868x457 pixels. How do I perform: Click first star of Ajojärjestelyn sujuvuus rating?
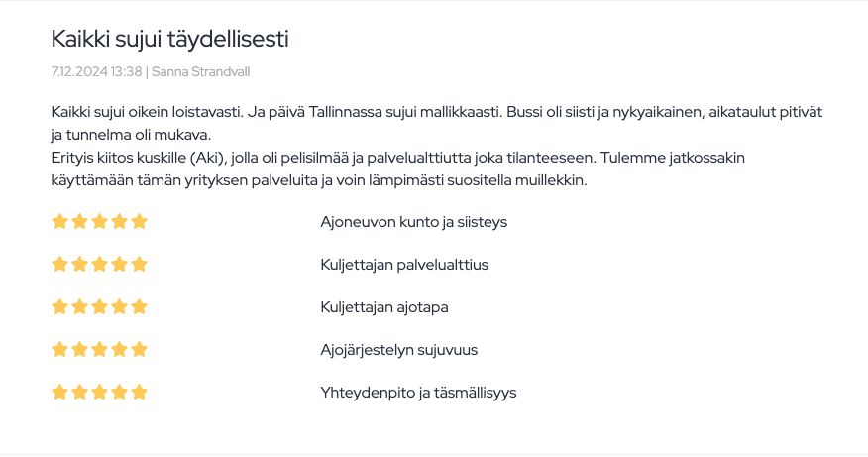(59, 349)
